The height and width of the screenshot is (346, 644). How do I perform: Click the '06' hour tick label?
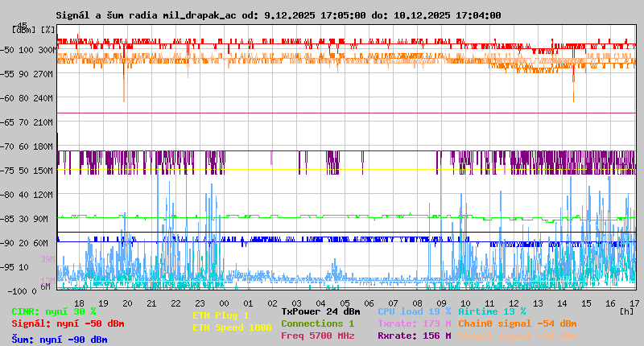[x=369, y=303]
